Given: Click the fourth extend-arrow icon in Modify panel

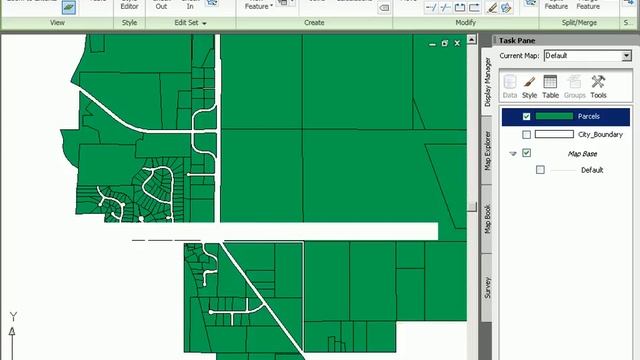Looking at the screenshot, I should click(474, 7).
